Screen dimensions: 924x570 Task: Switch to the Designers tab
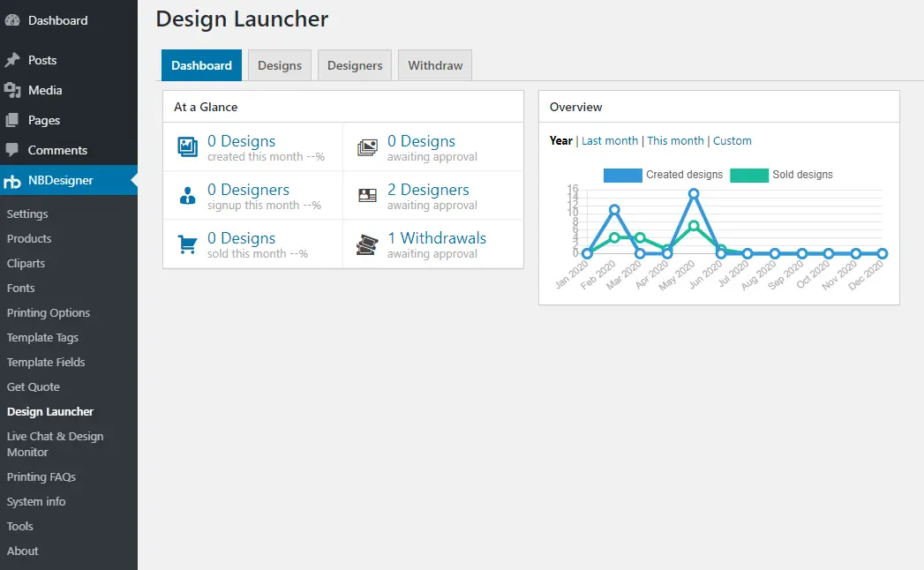coord(355,65)
